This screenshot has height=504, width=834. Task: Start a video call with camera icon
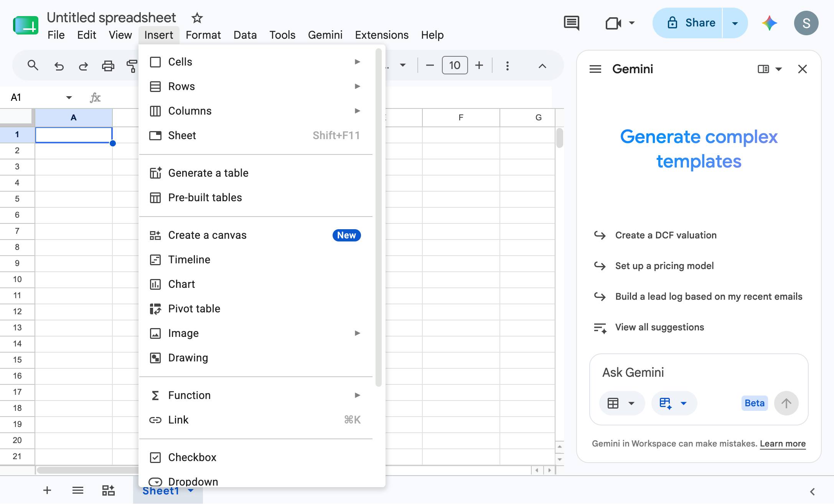[x=613, y=23]
